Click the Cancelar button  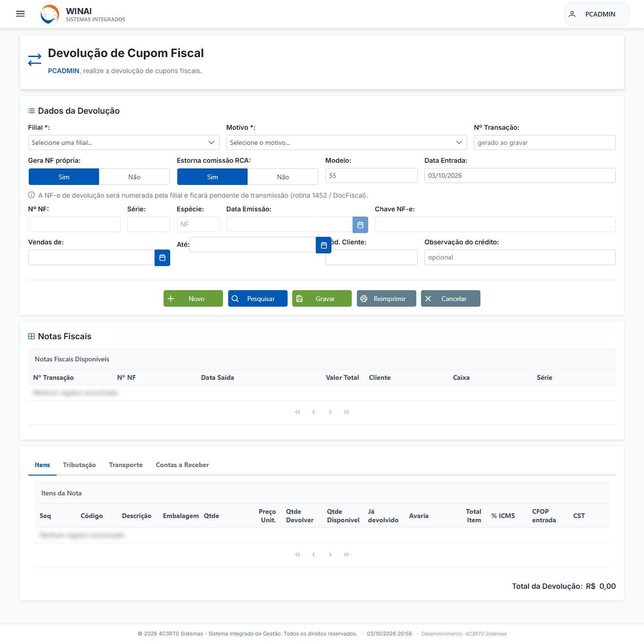tap(451, 299)
